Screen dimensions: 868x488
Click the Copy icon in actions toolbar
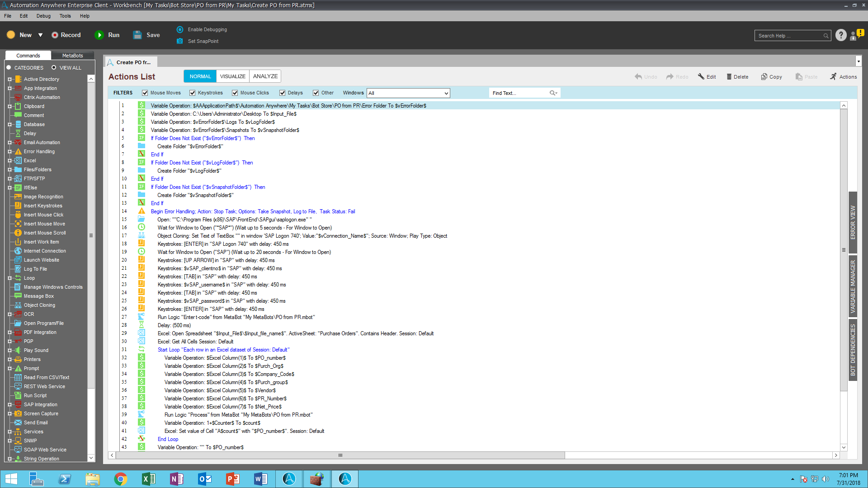click(x=764, y=77)
